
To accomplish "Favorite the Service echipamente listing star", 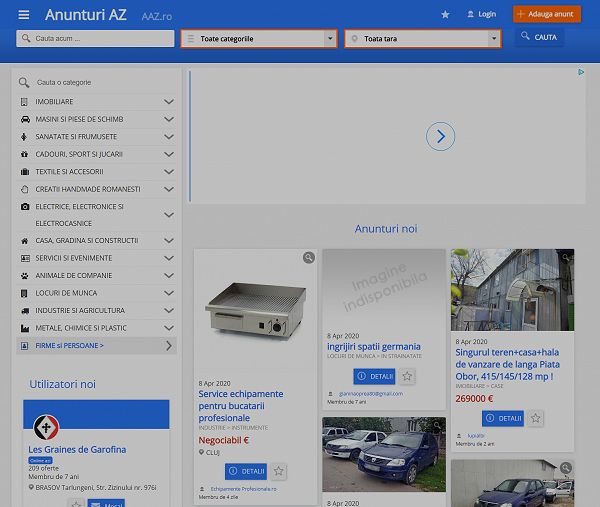I will pos(280,471).
